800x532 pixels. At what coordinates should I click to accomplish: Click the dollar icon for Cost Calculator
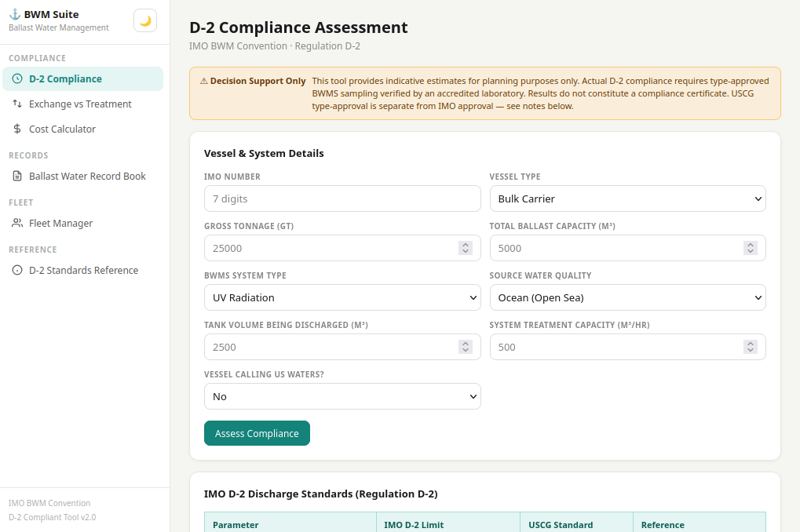coord(17,129)
